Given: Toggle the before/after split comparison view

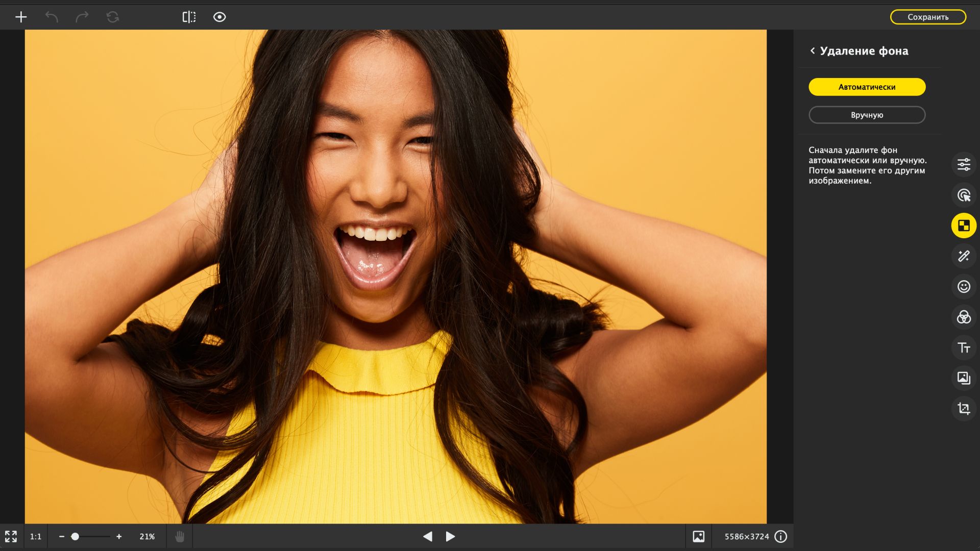Looking at the screenshot, I should (x=189, y=17).
